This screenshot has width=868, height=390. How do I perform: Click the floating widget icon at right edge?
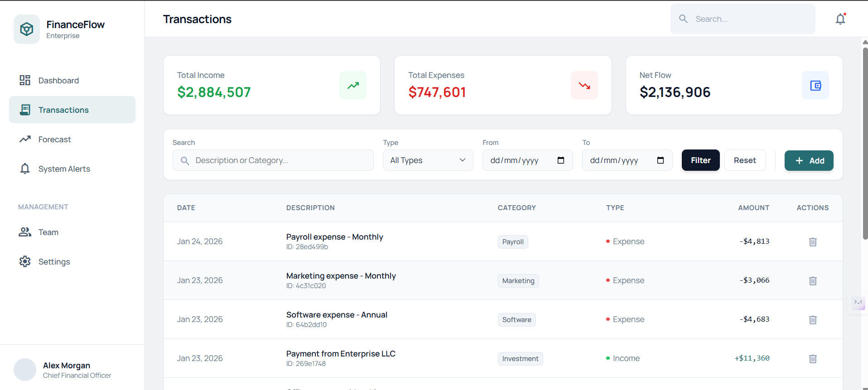point(858,303)
